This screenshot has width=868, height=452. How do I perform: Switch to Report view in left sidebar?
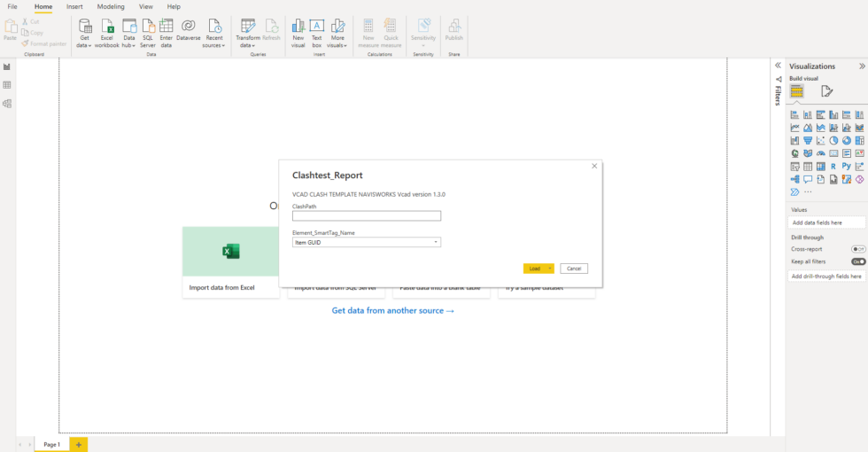point(7,67)
